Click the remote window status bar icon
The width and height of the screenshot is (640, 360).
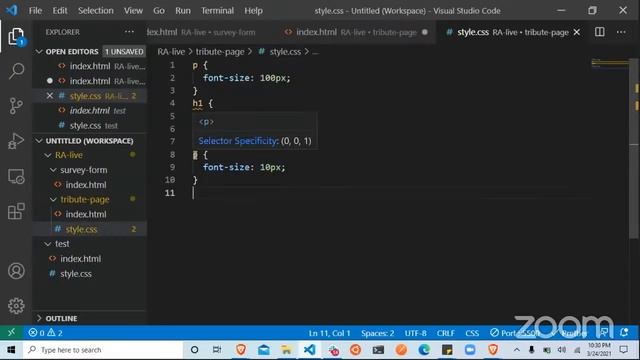coord(11,333)
